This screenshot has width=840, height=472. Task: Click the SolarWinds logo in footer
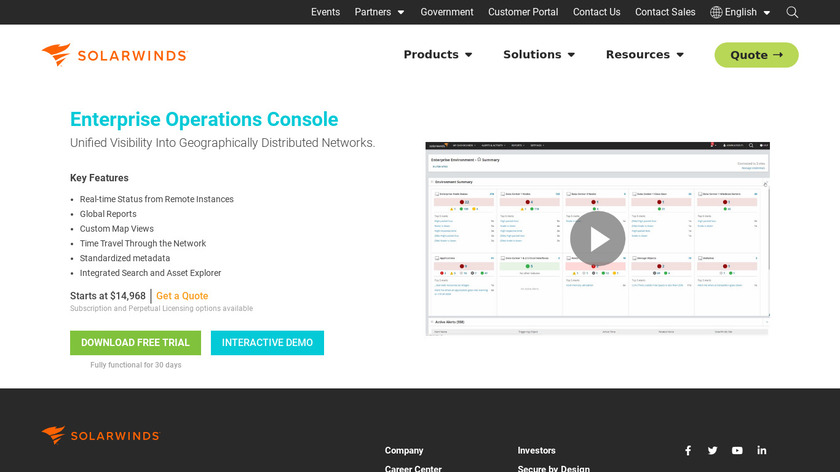[101, 435]
